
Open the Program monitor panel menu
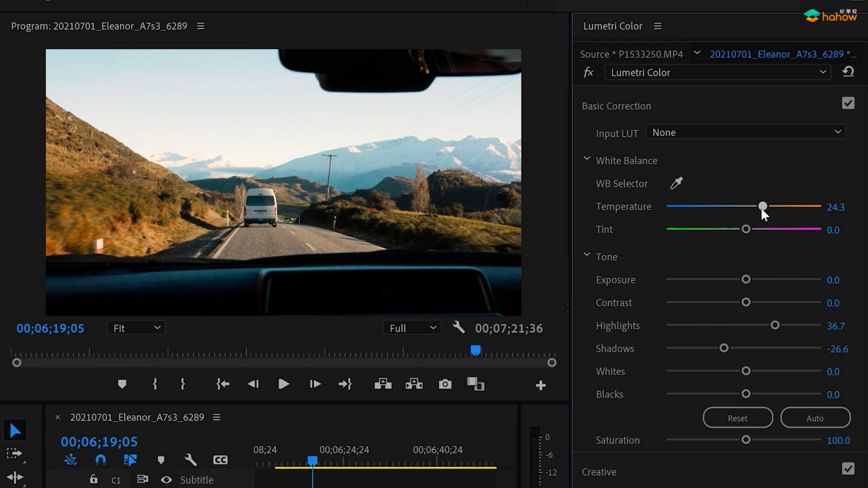point(201,26)
